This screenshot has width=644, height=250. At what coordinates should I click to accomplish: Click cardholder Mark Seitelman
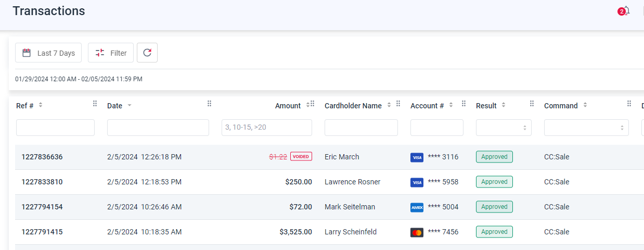click(350, 207)
